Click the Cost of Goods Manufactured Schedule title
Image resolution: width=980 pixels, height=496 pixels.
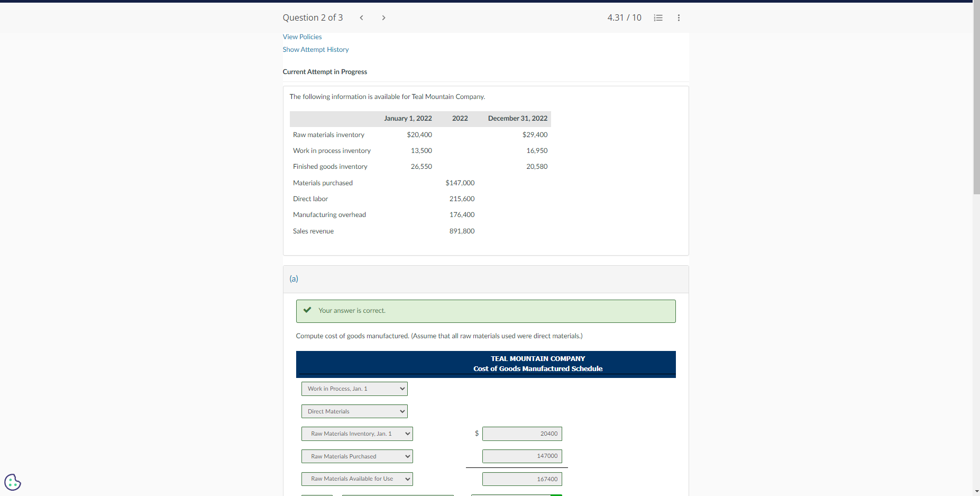click(x=538, y=368)
